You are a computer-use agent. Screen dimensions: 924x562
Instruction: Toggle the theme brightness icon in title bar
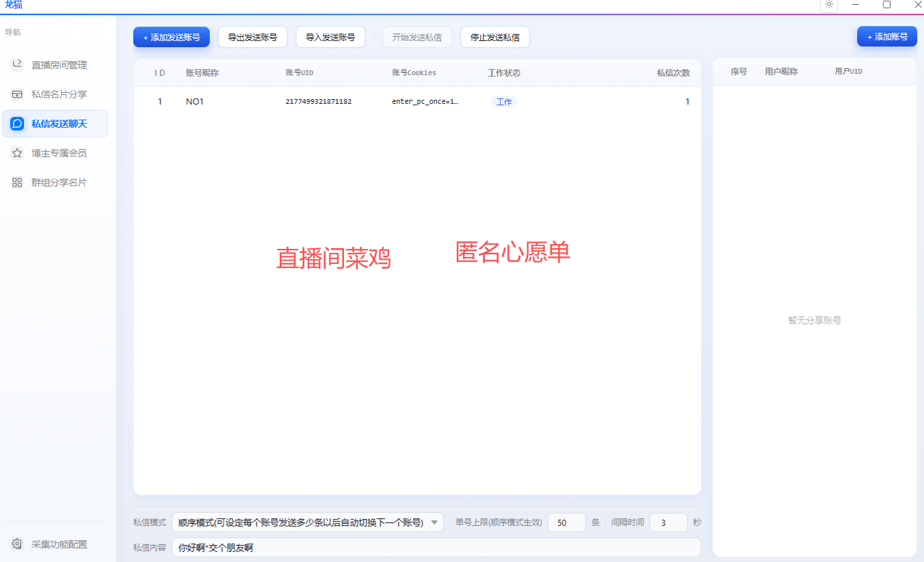829,5
